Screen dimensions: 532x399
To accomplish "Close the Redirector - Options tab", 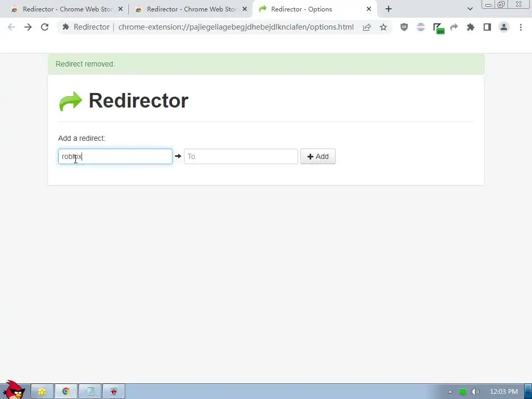I will [x=369, y=9].
